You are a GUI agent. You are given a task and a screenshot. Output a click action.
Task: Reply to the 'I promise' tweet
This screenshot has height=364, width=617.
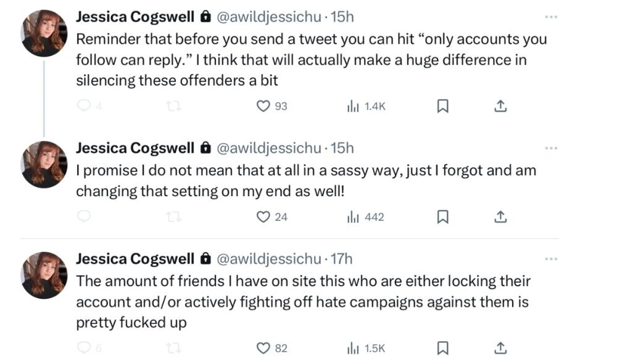[84, 217]
